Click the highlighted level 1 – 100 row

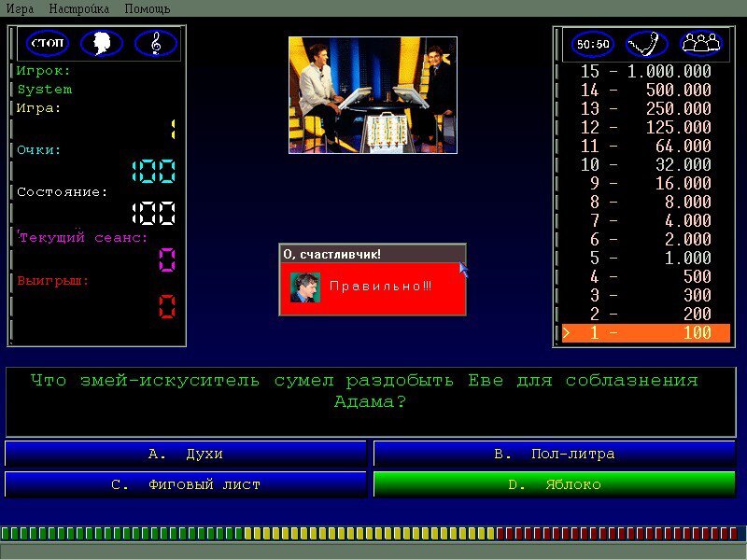click(x=645, y=333)
